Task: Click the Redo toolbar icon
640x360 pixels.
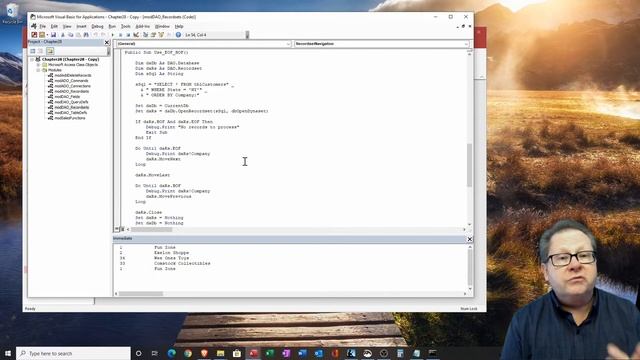Action: 102,35
